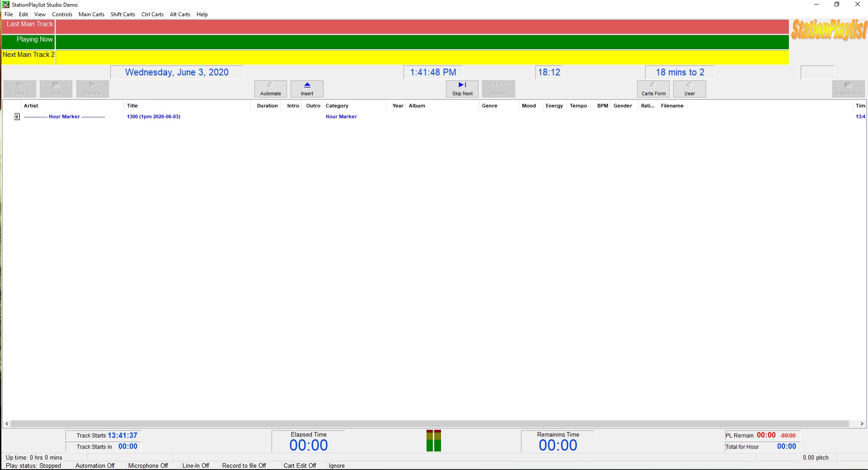
Task: Click the horizontal scrollbar right arrow
Action: [x=862, y=424]
